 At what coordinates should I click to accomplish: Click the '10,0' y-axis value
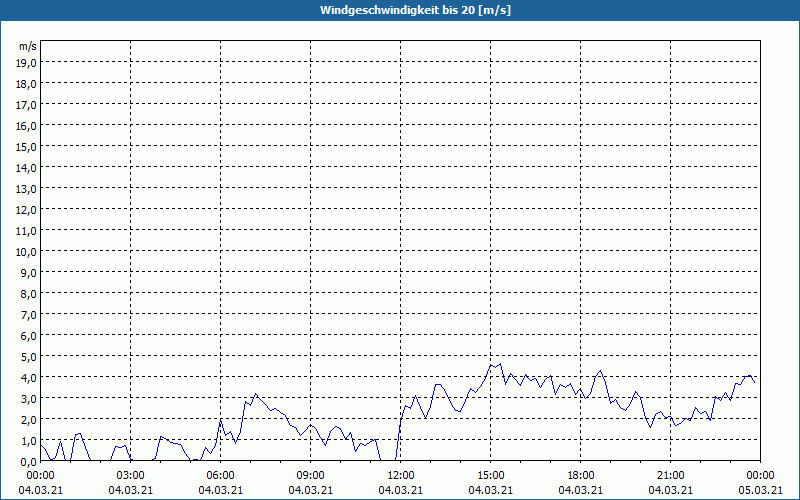coord(26,252)
